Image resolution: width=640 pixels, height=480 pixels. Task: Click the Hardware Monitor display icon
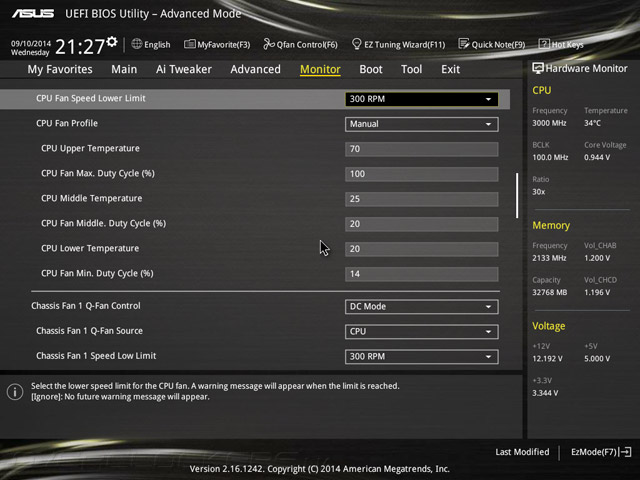click(538, 68)
